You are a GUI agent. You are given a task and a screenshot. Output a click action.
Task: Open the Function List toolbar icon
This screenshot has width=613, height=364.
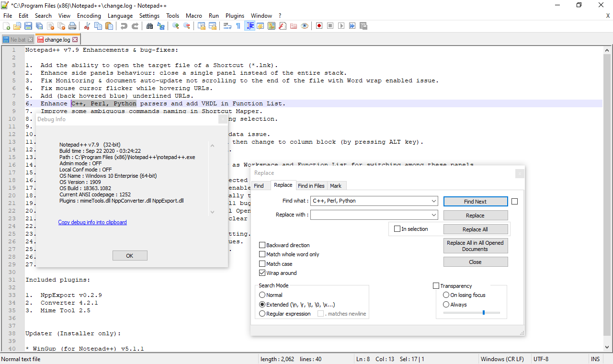point(283,26)
